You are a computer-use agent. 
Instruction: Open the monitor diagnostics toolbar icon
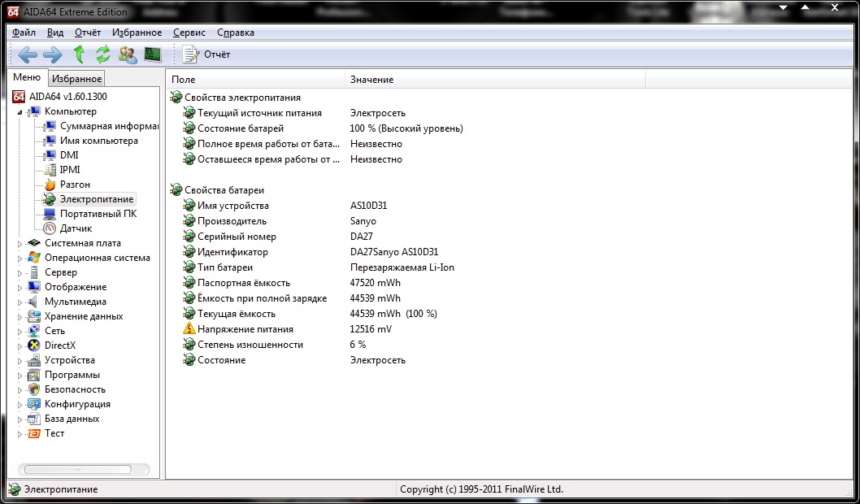[x=153, y=54]
